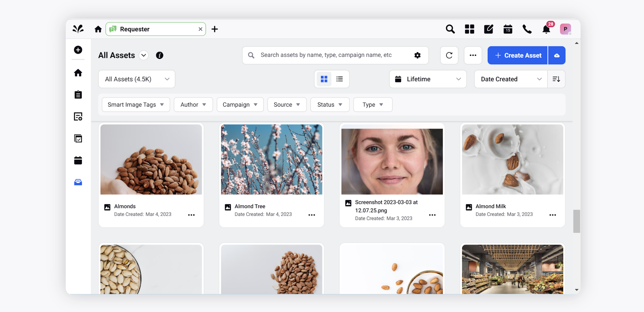Open the Lifetime date range dropdown
This screenshot has height=312, width=644.
428,79
